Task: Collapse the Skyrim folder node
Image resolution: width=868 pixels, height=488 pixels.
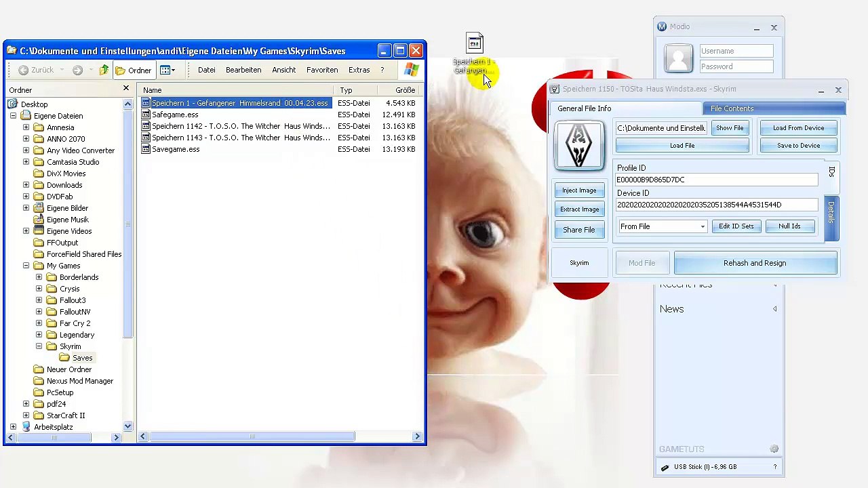Action: tap(39, 346)
